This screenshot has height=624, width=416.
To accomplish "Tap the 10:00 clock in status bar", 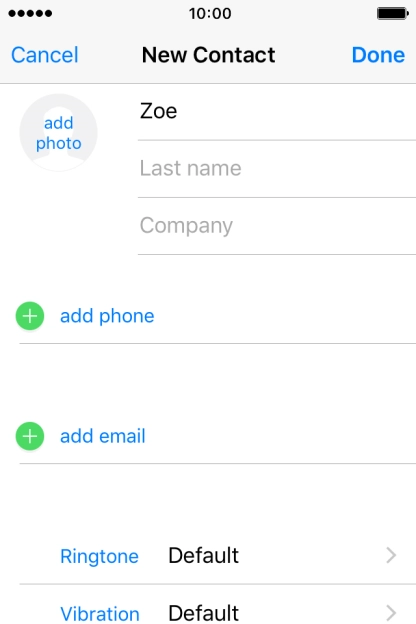I will [x=210, y=14].
